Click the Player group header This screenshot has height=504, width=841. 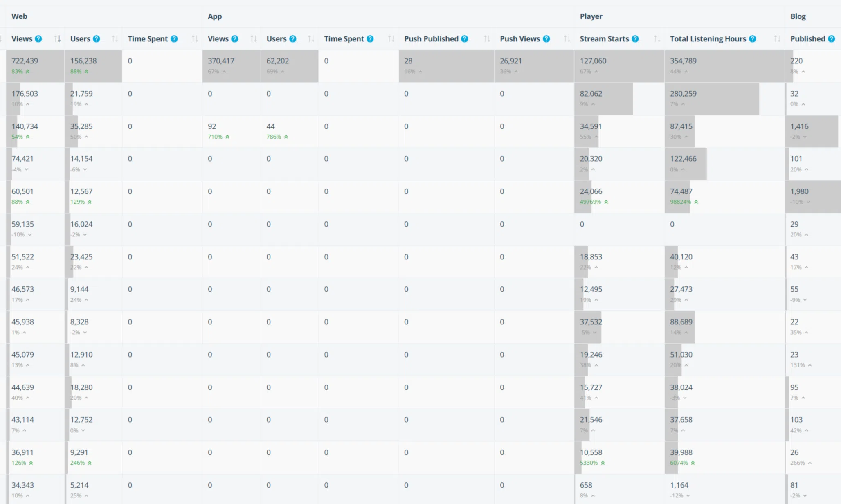tap(591, 16)
